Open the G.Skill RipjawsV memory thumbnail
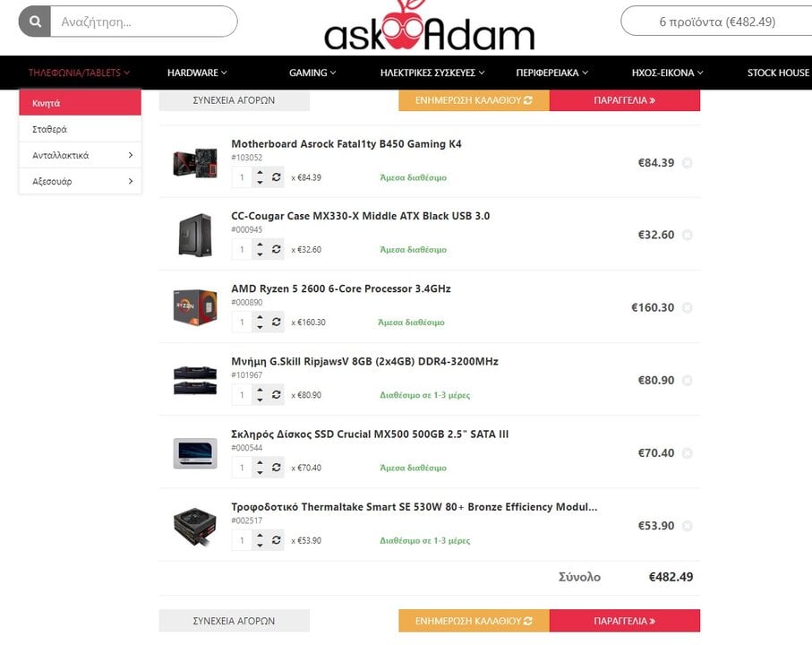 click(194, 381)
